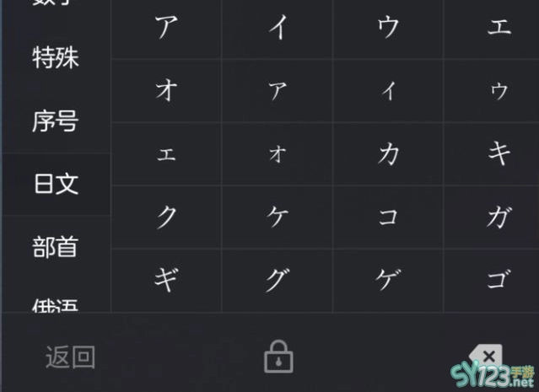Tap the backspace delete icon
This screenshot has height=392, width=539.
[485, 357]
